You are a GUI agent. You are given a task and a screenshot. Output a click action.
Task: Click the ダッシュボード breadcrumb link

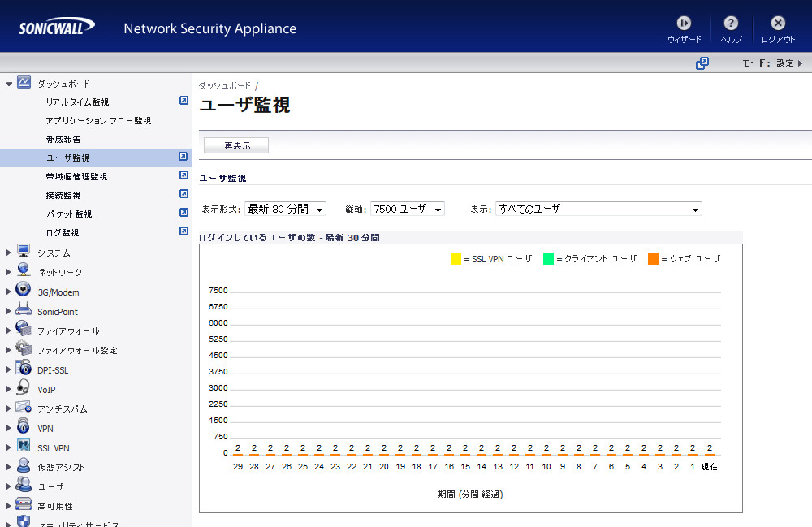(x=225, y=85)
